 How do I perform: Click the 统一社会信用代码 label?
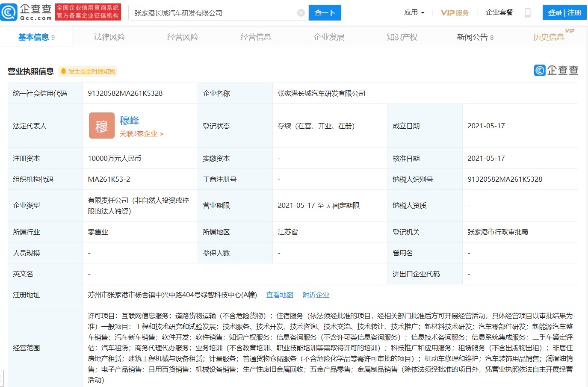click(40, 93)
